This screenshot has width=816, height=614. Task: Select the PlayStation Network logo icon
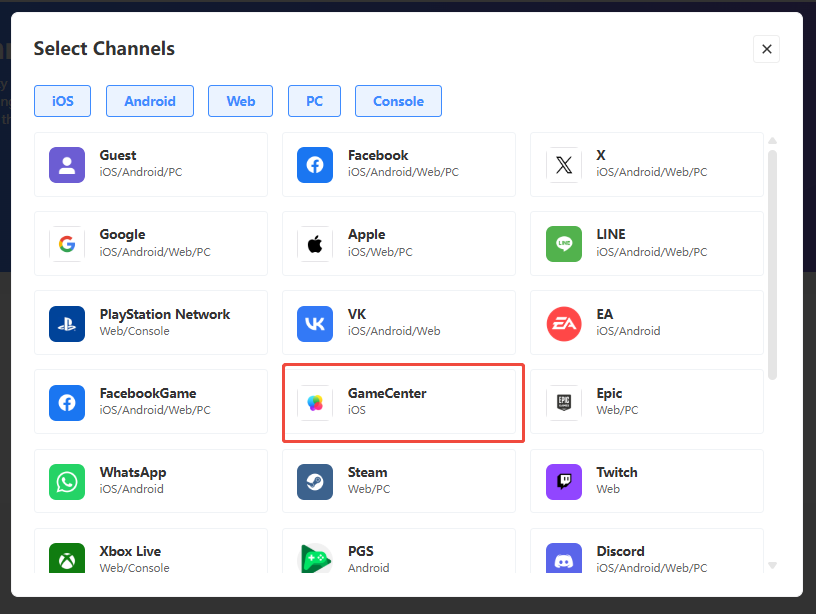[x=67, y=323]
